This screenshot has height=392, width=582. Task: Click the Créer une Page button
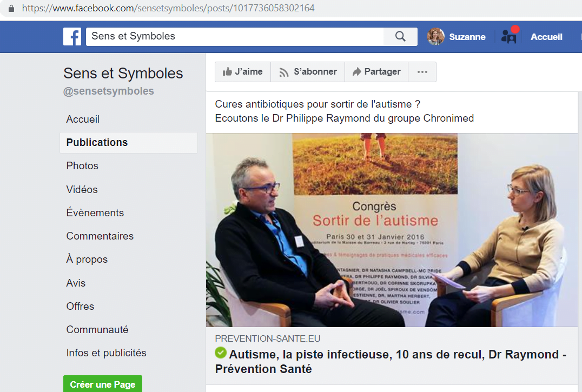tap(102, 384)
